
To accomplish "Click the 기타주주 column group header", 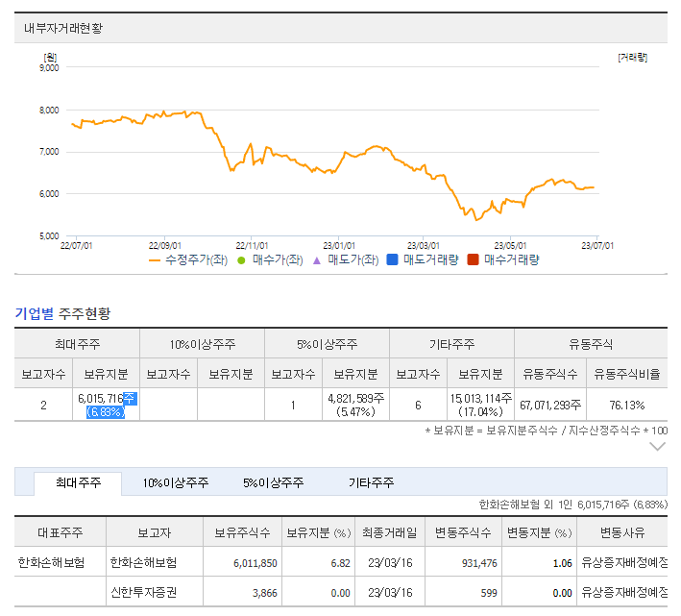I will point(452,344).
